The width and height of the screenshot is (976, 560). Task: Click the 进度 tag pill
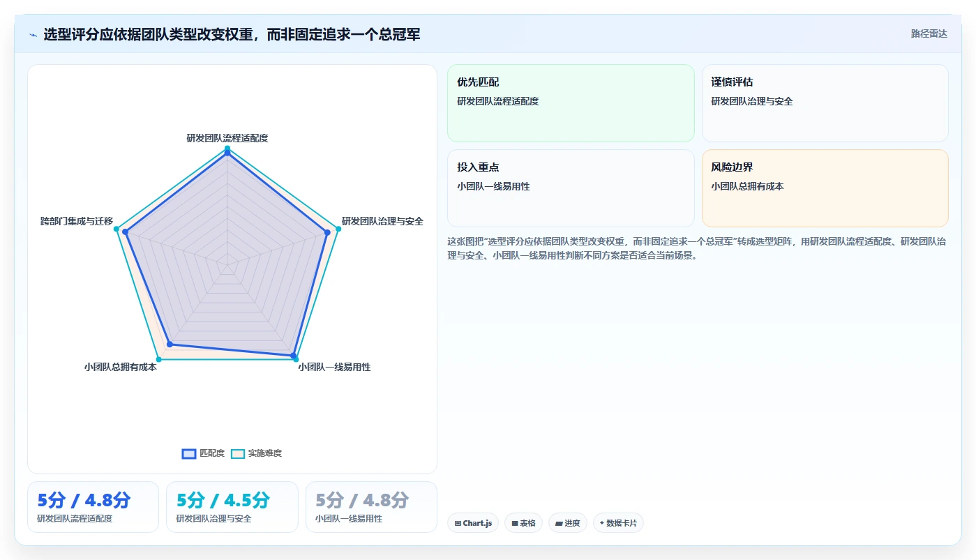click(568, 523)
